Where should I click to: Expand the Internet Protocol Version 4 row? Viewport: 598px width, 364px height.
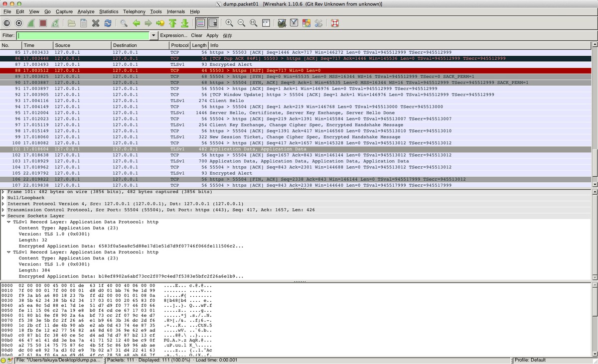[3, 204]
